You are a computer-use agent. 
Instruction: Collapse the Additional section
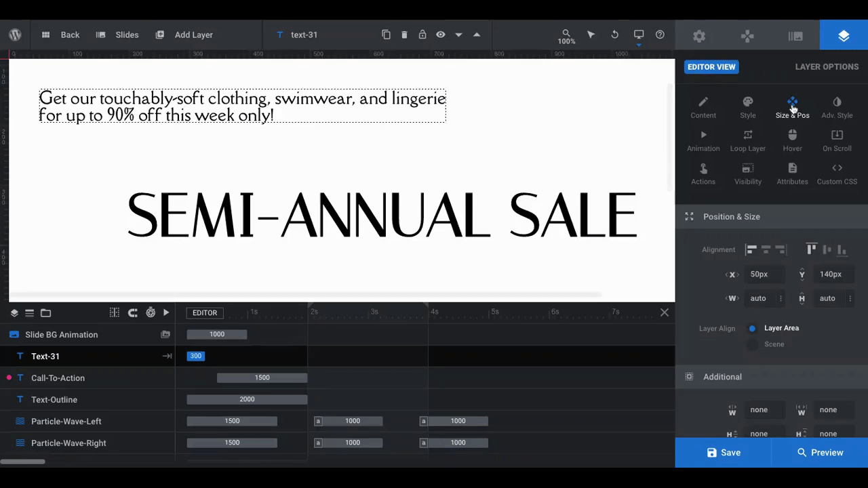pyautogui.click(x=772, y=377)
